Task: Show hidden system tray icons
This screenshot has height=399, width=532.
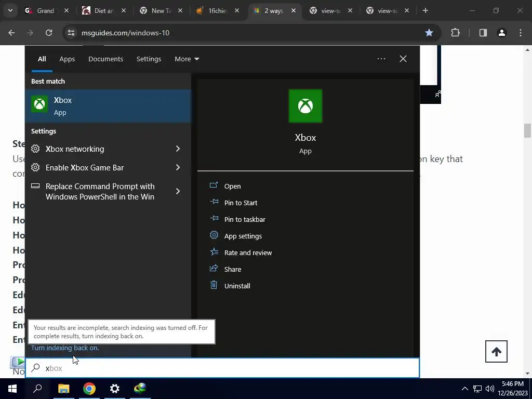Action: coord(465,389)
